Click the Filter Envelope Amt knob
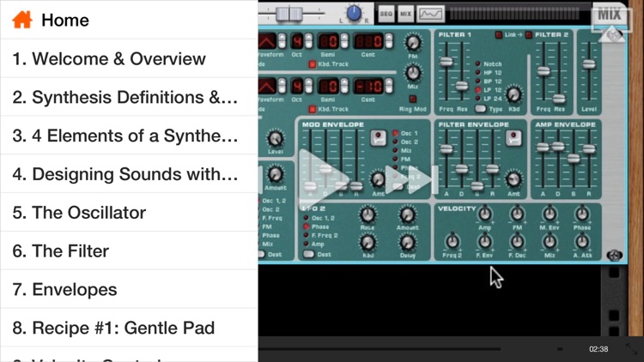 click(513, 179)
